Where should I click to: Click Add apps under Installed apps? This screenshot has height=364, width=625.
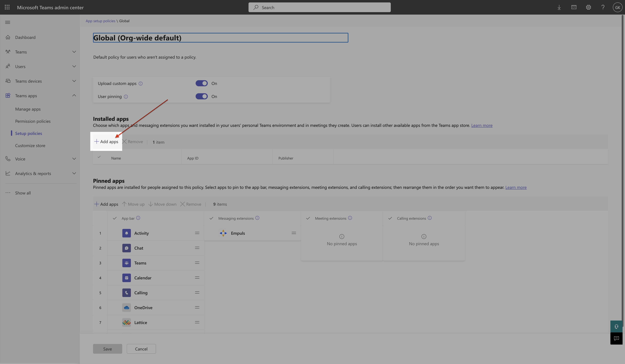(x=106, y=142)
